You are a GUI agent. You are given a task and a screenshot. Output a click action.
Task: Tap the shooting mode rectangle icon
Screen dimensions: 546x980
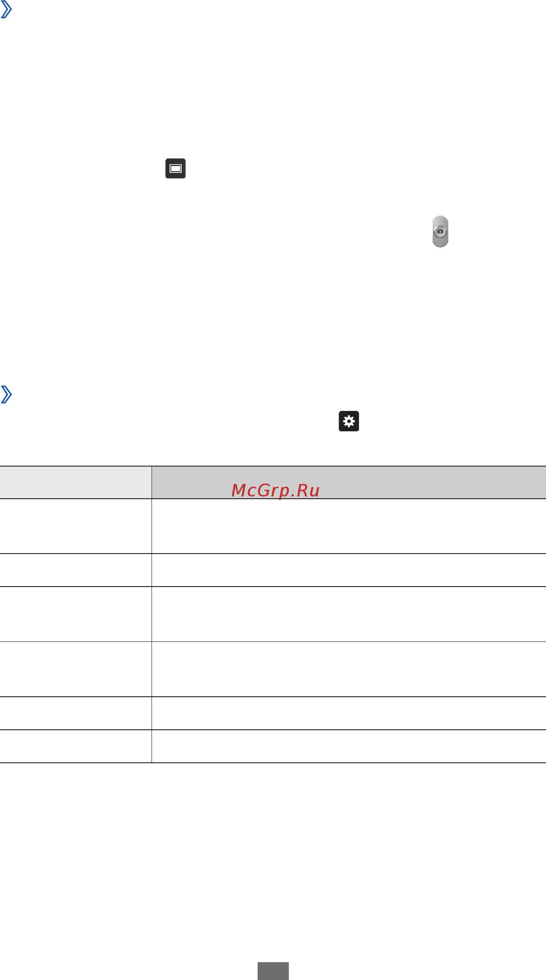(x=176, y=169)
